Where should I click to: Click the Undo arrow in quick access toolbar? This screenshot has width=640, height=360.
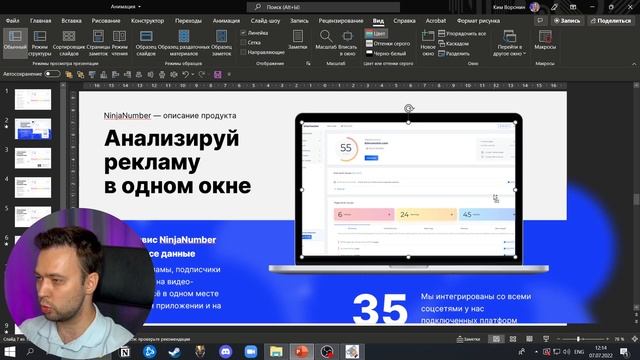click(185, 74)
